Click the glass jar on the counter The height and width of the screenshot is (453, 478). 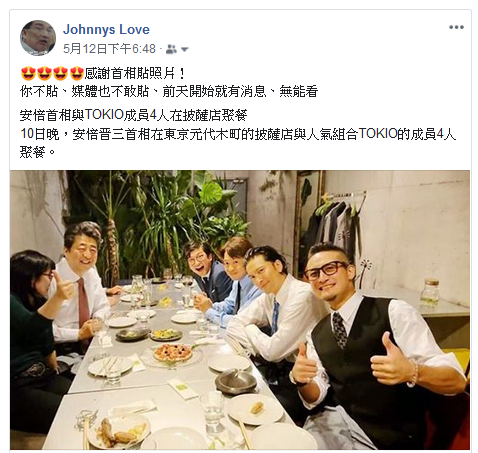point(430,292)
